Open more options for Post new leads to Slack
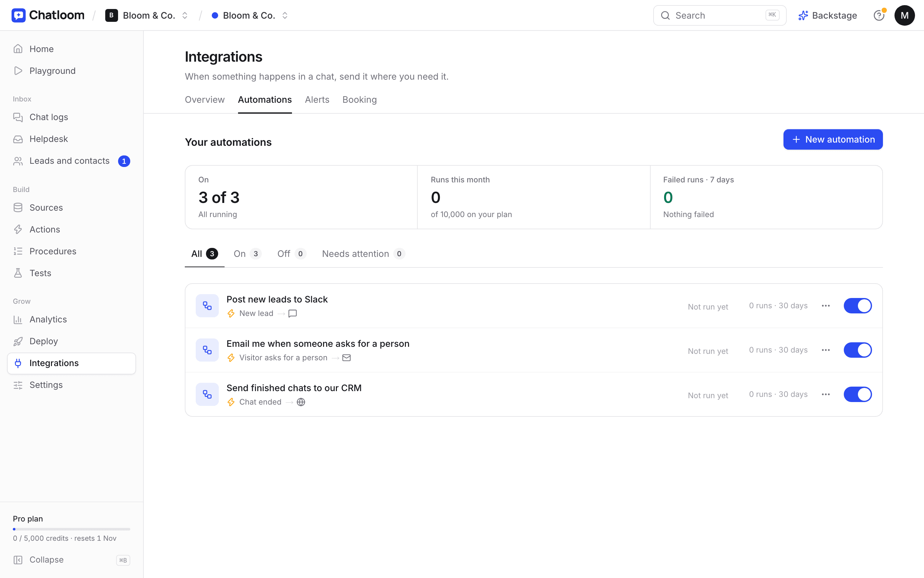Image resolution: width=924 pixels, height=578 pixels. pyautogui.click(x=826, y=306)
